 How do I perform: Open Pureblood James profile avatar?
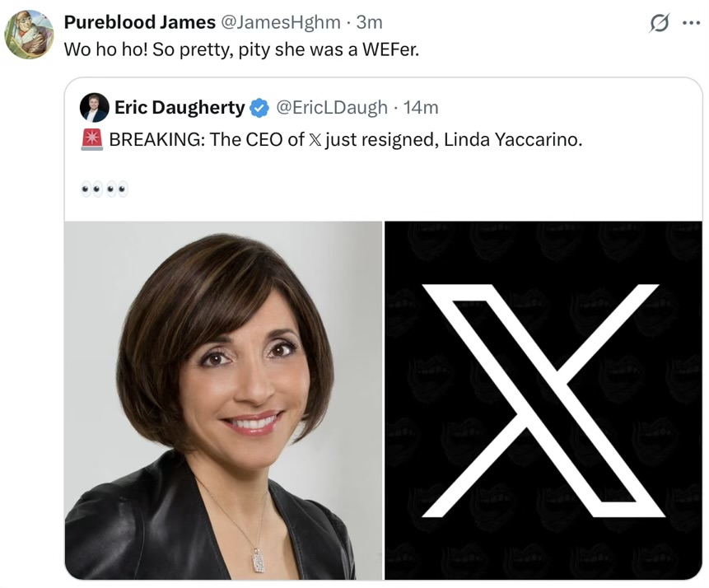[29, 35]
